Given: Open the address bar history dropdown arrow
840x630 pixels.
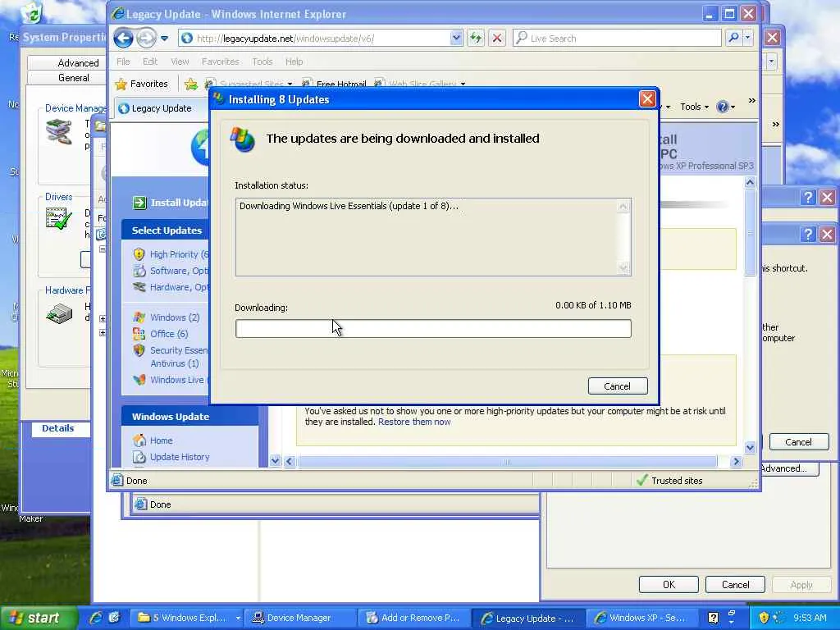Looking at the screenshot, I should (456, 38).
